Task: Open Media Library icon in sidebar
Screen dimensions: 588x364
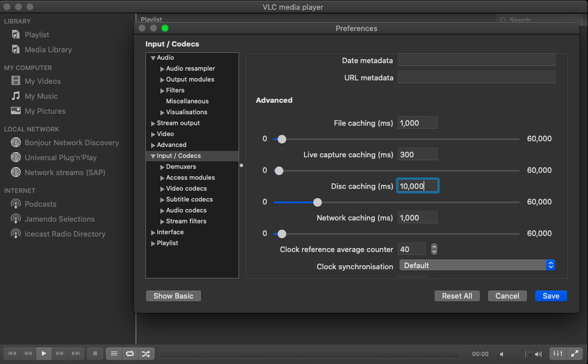Action: point(16,49)
